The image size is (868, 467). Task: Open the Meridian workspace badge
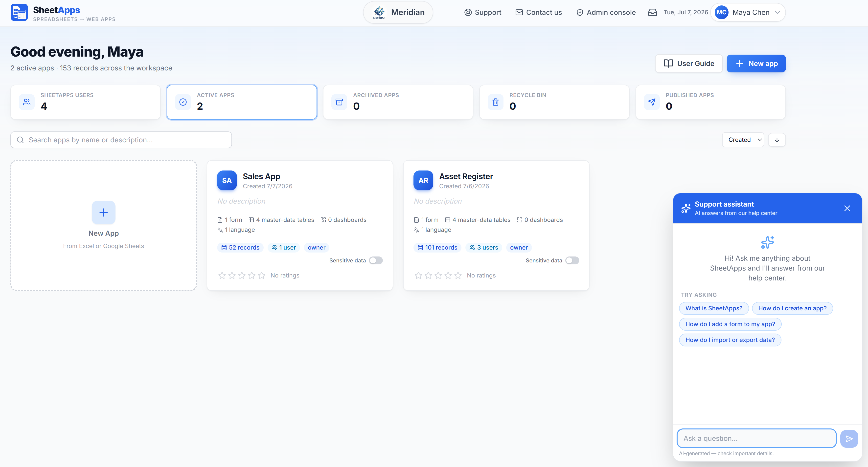click(x=398, y=12)
